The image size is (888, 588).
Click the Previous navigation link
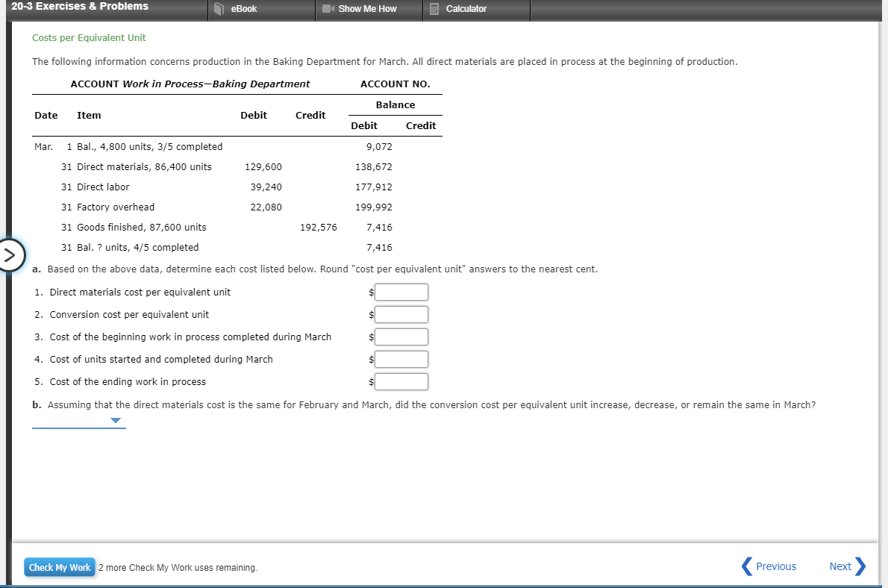[x=776, y=566]
